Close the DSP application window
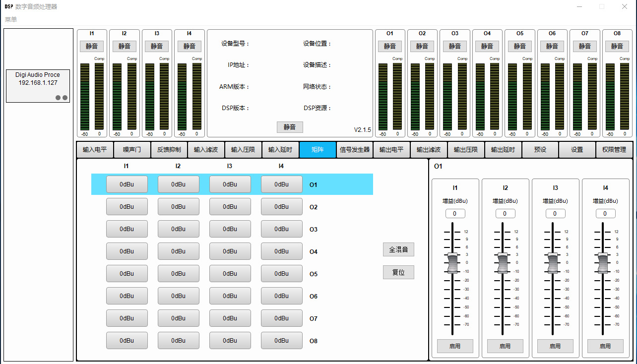 [625, 6]
